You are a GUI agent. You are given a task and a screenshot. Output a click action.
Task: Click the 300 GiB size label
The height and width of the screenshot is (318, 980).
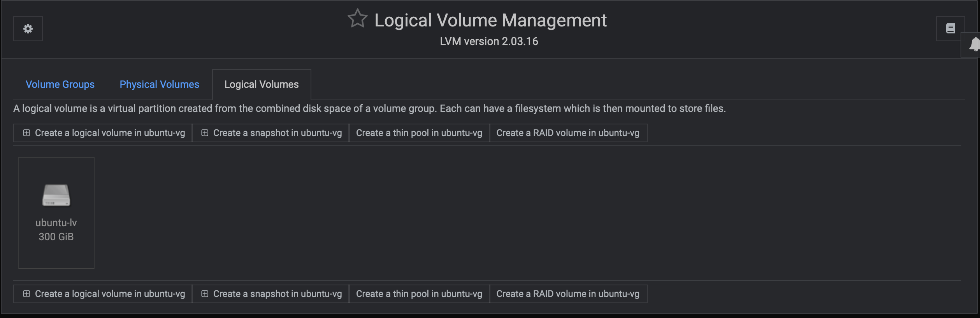click(x=56, y=237)
